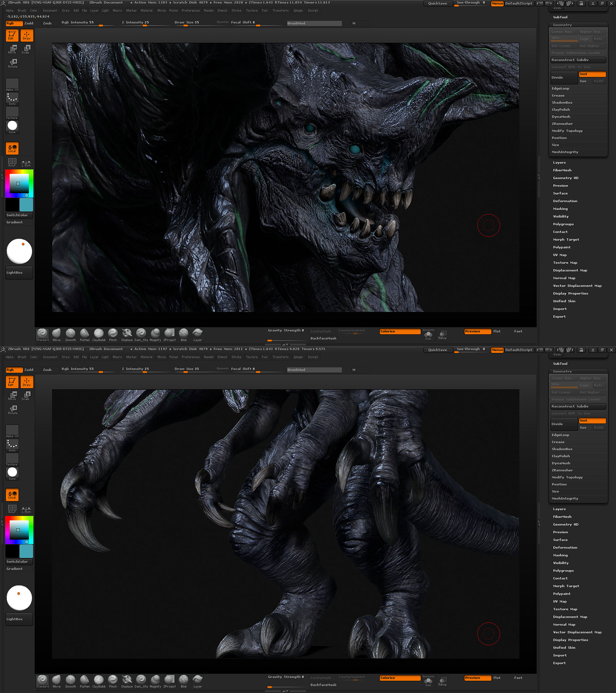Toggle Transp icon in top window

[442, 335]
